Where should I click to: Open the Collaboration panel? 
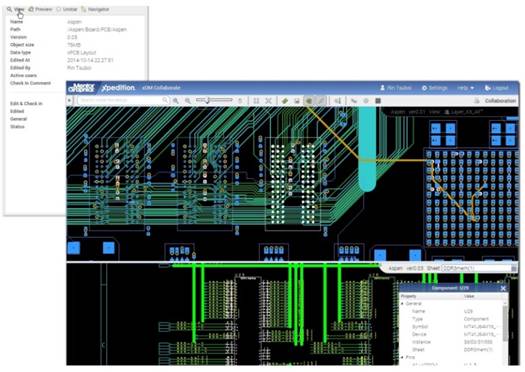click(x=495, y=100)
